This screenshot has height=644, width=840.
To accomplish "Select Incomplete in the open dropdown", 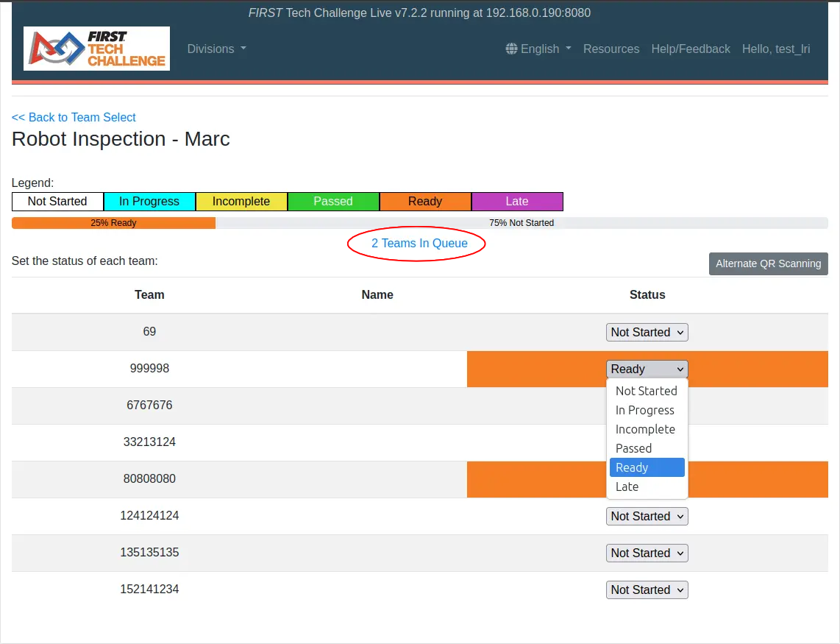I will point(644,429).
